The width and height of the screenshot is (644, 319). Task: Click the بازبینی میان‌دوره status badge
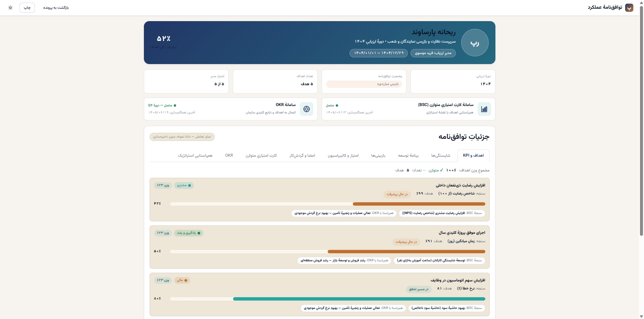point(364,84)
